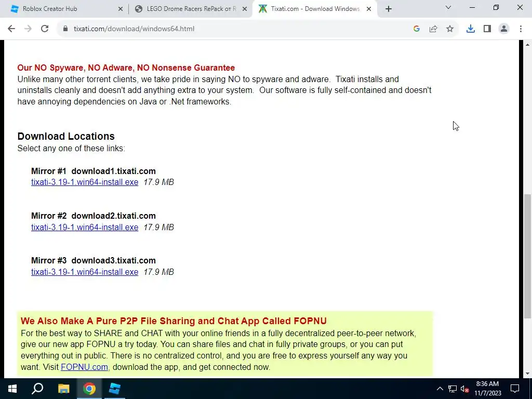Download installer from Mirror #1 link
532x399 pixels.
click(85, 182)
